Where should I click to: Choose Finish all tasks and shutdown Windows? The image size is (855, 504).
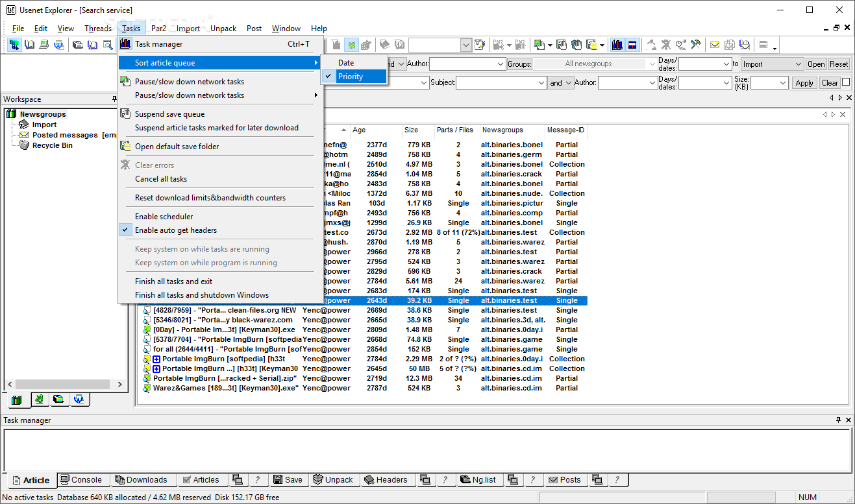point(220,294)
